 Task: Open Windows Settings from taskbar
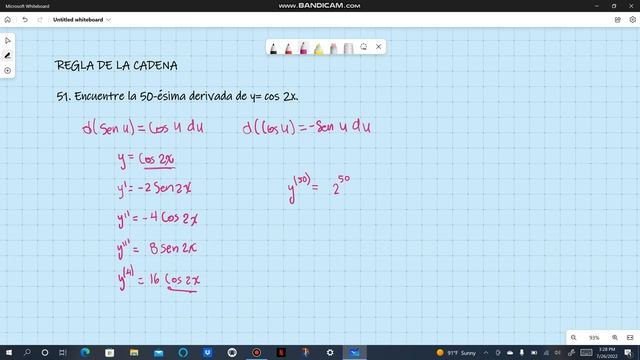330,352
